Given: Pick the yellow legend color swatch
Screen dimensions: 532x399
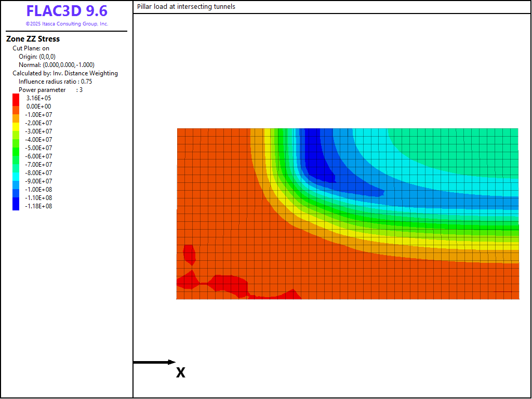Looking at the screenshot, I should (16, 127).
